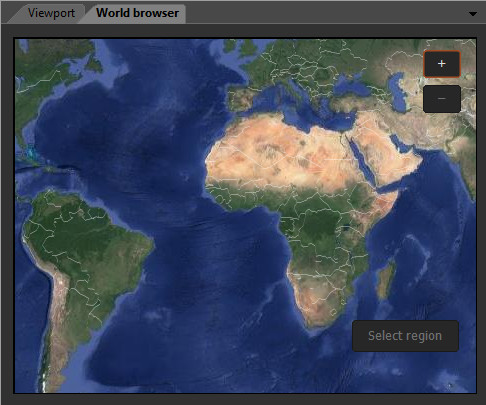Viewport: 486px width, 405px height.
Task: Click Madagascar island on the map
Action: (387, 281)
